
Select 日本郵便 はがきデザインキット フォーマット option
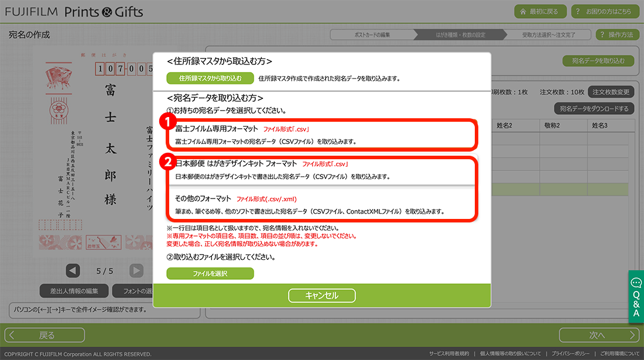point(321,170)
